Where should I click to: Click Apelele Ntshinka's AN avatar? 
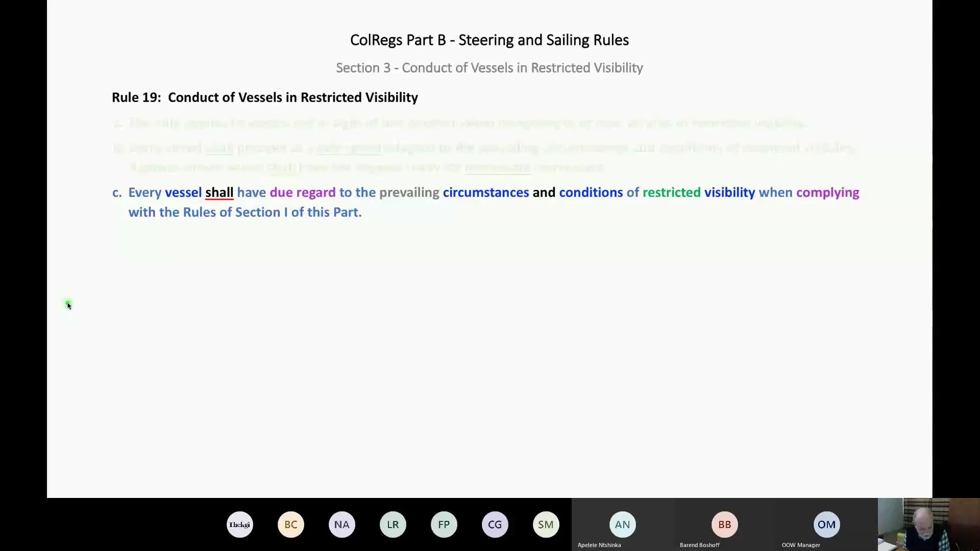[622, 524]
